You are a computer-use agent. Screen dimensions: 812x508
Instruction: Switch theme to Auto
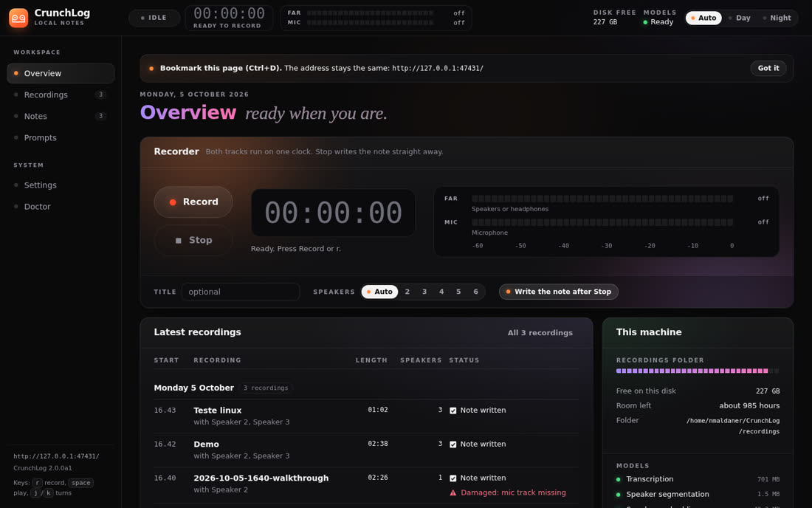coord(703,18)
